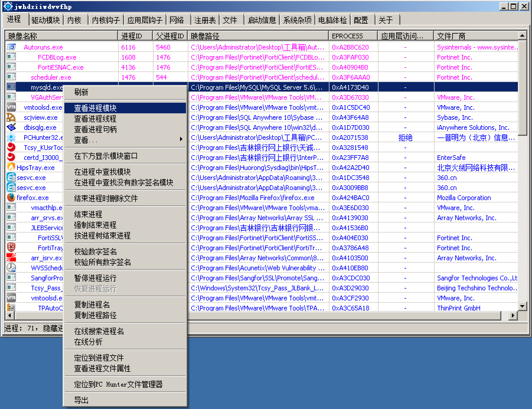Click the PCHunter32 process icon
Image resolution: width=532 pixels, height=409 pixels.
(x=11, y=137)
